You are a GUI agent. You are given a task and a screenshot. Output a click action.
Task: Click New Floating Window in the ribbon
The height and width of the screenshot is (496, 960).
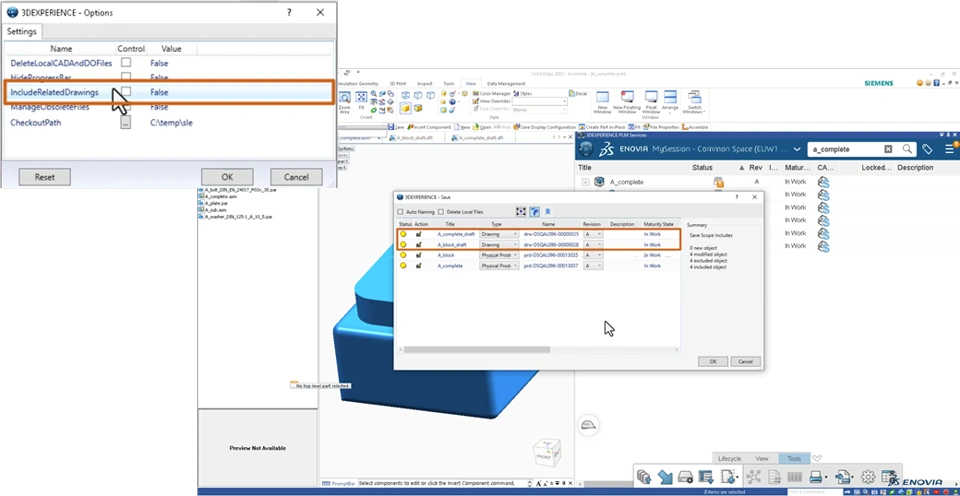[x=627, y=102]
